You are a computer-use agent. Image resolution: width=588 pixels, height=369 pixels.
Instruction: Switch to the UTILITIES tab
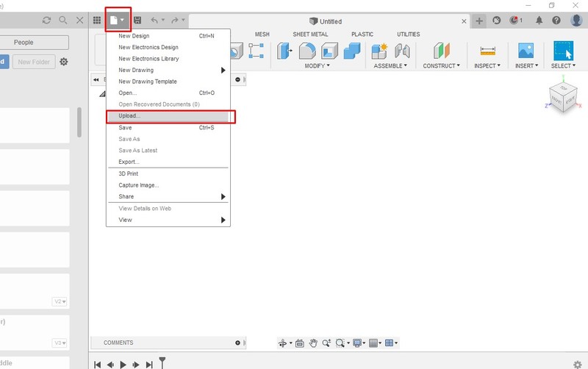[x=409, y=34]
